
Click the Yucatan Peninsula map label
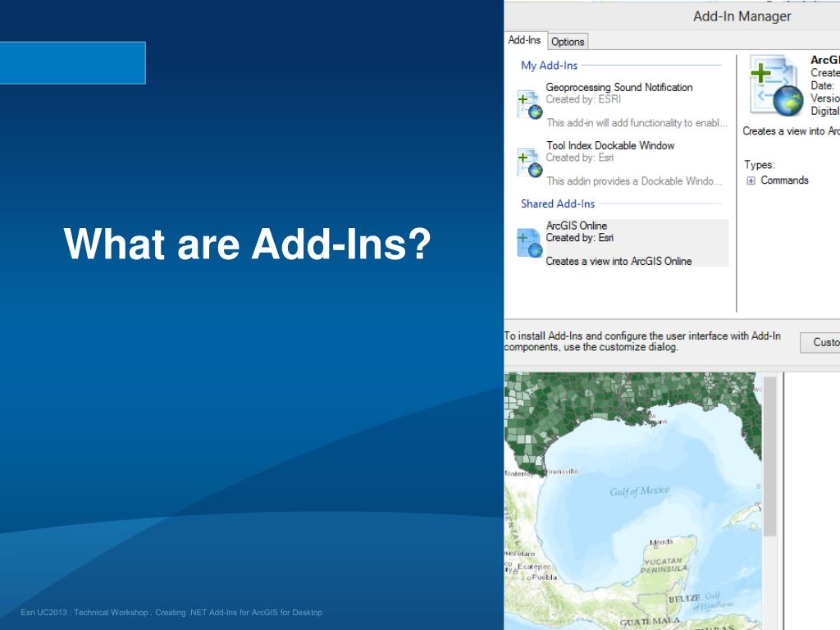pos(664,564)
